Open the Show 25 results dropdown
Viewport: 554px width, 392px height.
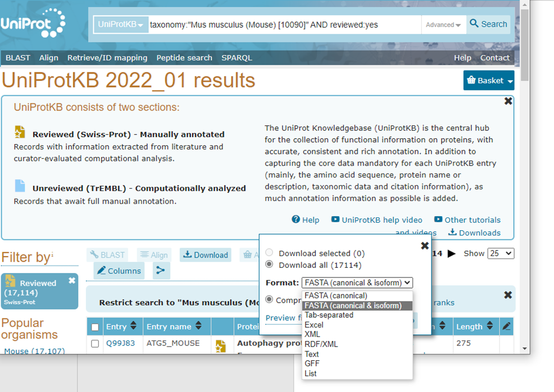(501, 253)
